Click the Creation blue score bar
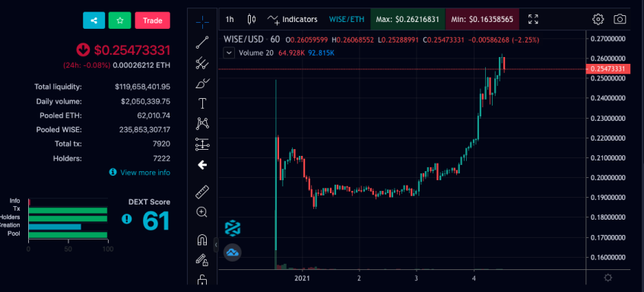The image size is (644, 292). click(55, 227)
